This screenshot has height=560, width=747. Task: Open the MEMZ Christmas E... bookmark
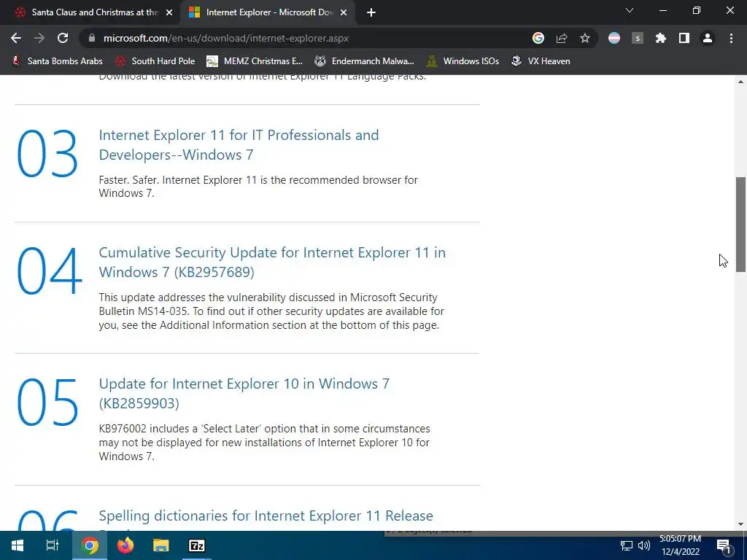point(255,61)
